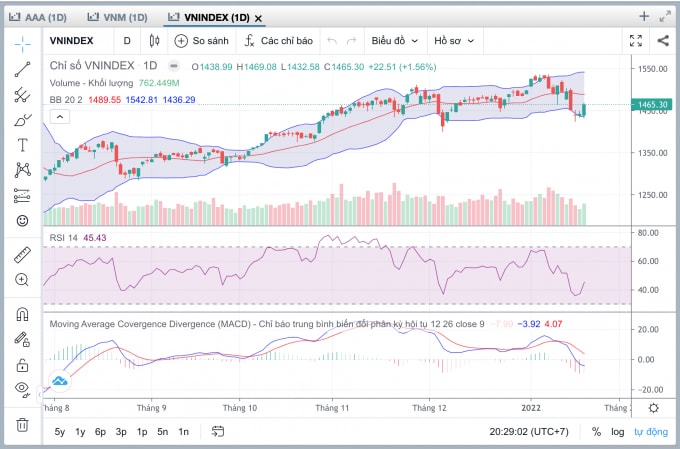Screen dimensions: 680x449
Task: Expand the chart panel with diagonal arrows
Action: 665,17
